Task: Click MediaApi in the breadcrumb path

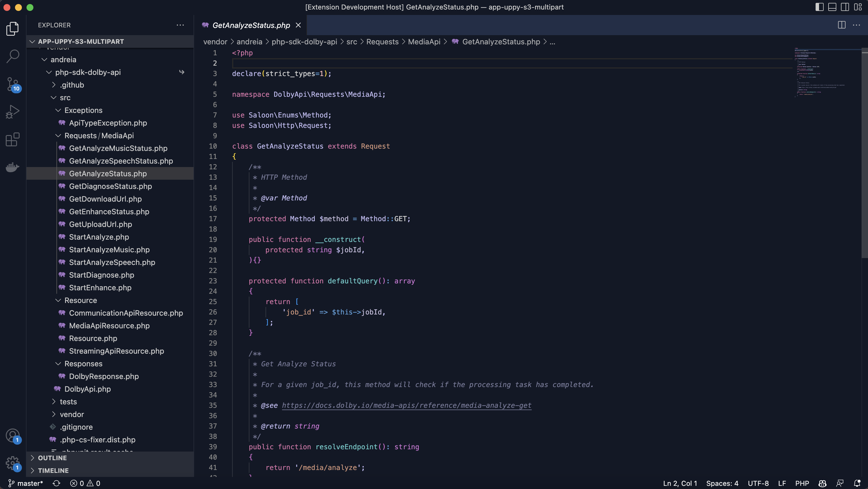Action: pos(424,42)
